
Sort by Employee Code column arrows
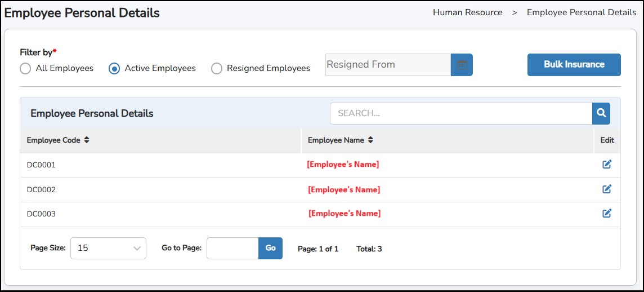tap(87, 140)
